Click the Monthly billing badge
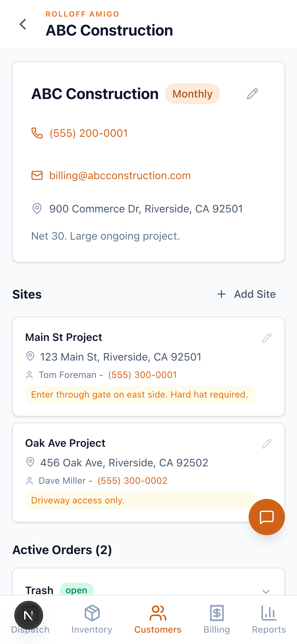 (192, 94)
